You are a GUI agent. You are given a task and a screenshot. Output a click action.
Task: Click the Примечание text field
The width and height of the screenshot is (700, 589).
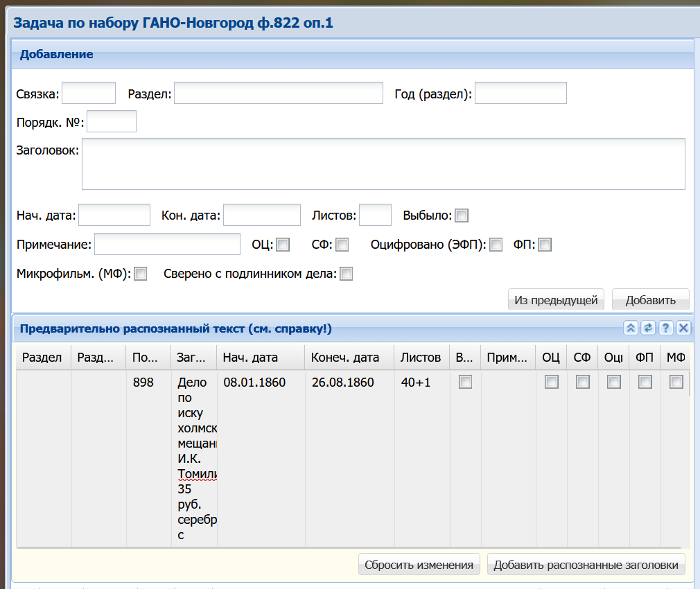tap(168, 244)
